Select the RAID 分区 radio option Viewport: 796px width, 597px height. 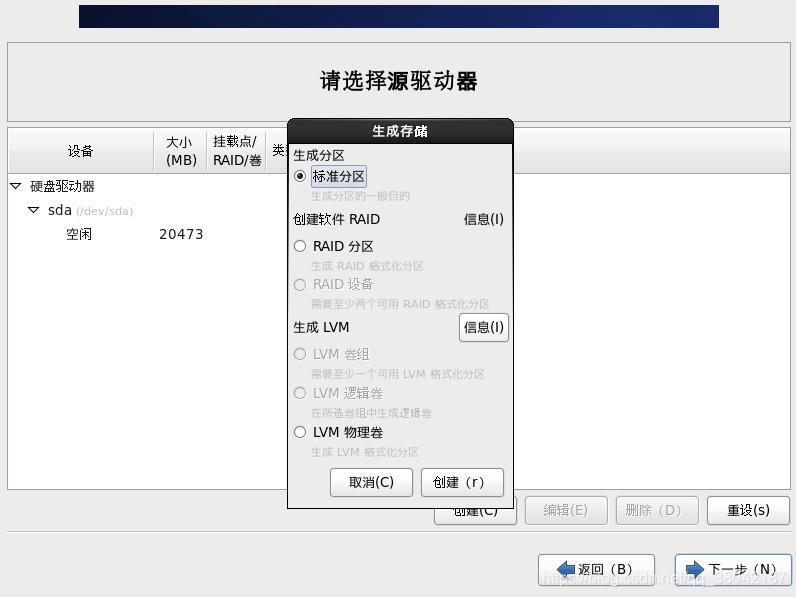[300, 246]
